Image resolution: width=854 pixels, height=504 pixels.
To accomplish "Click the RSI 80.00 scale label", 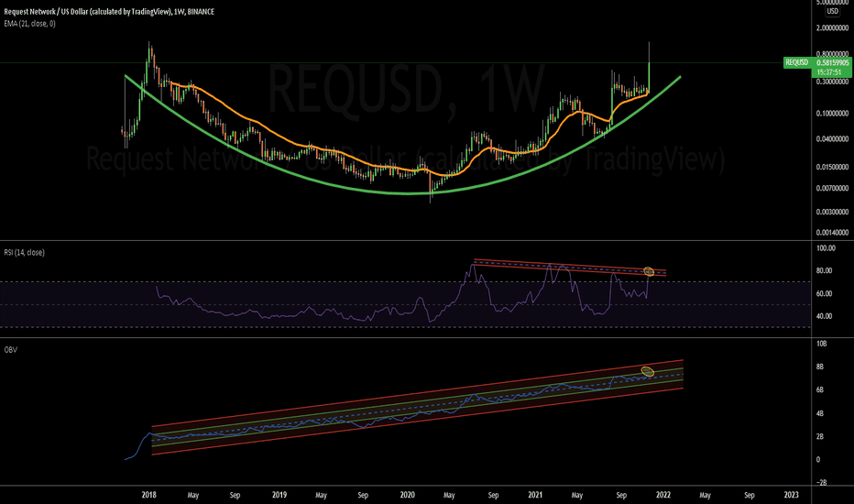I will 825,271.
